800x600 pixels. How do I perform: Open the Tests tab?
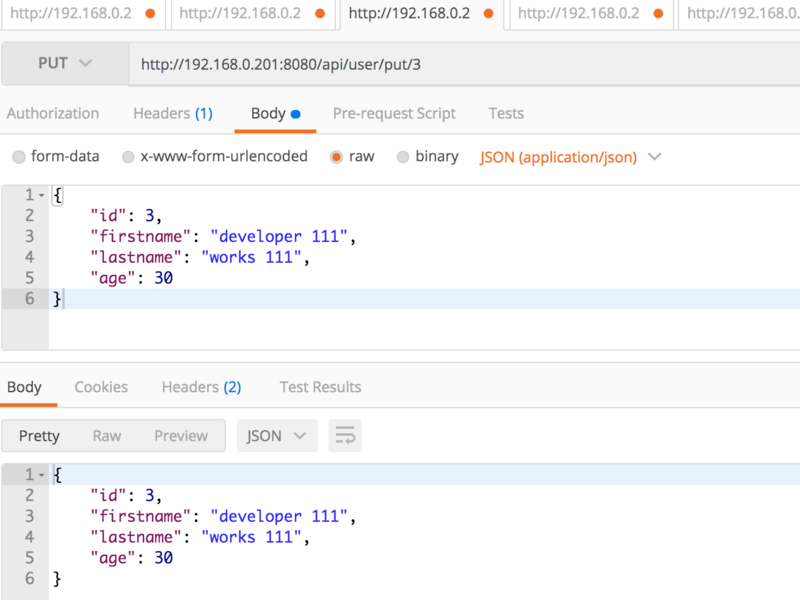[506, 112]
